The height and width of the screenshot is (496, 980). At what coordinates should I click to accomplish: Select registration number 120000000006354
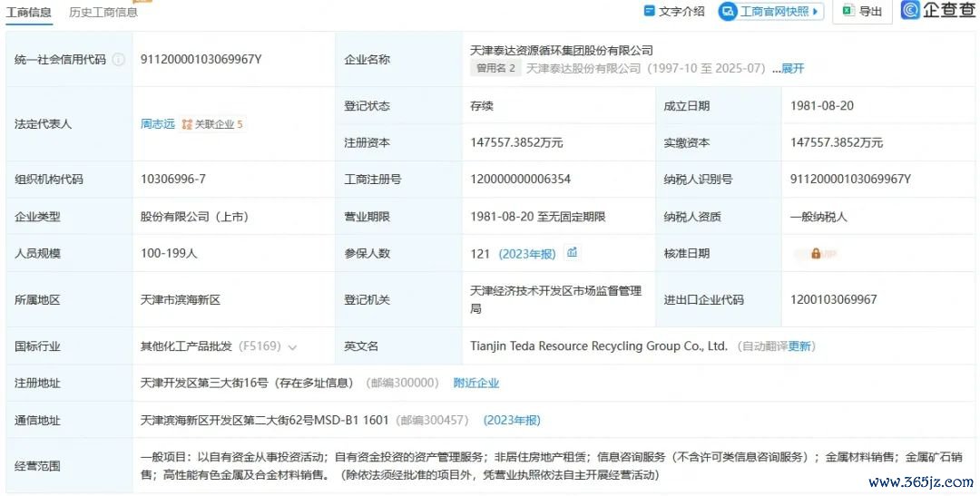click(x=521, y=180)
